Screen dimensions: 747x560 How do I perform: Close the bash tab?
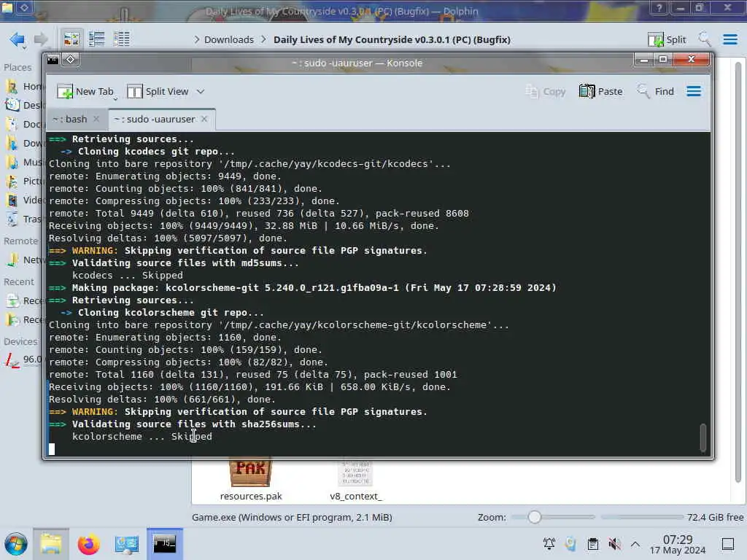coord(96,119)
